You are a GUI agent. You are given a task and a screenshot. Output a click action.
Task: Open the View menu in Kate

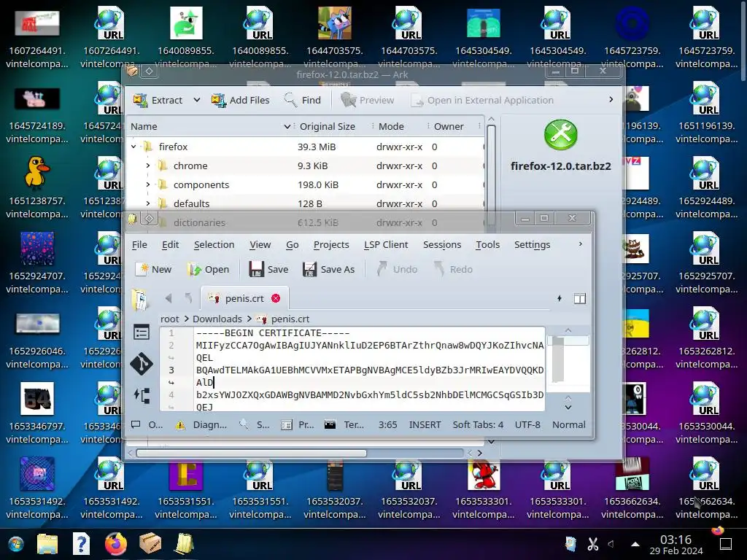tap(260, 245)
